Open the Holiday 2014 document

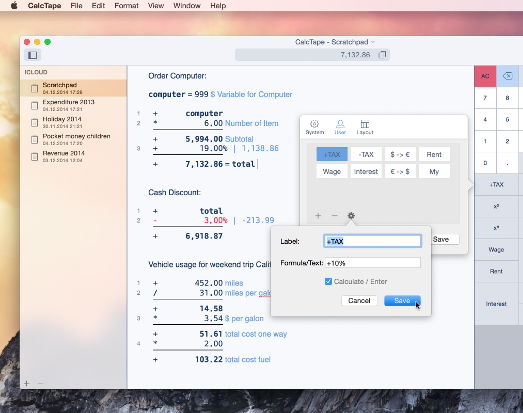pyautogui.click(x=74, y=122)
